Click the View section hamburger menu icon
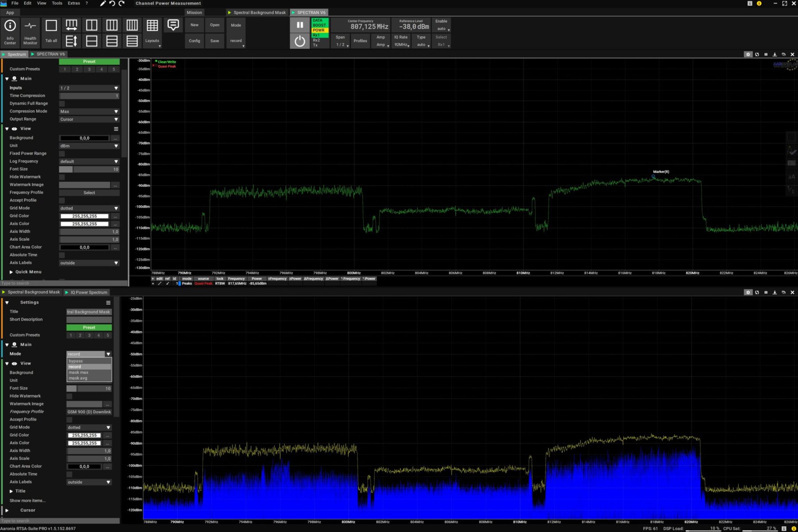The width and height of the screenshot is (798, 532). click(116, 129)
